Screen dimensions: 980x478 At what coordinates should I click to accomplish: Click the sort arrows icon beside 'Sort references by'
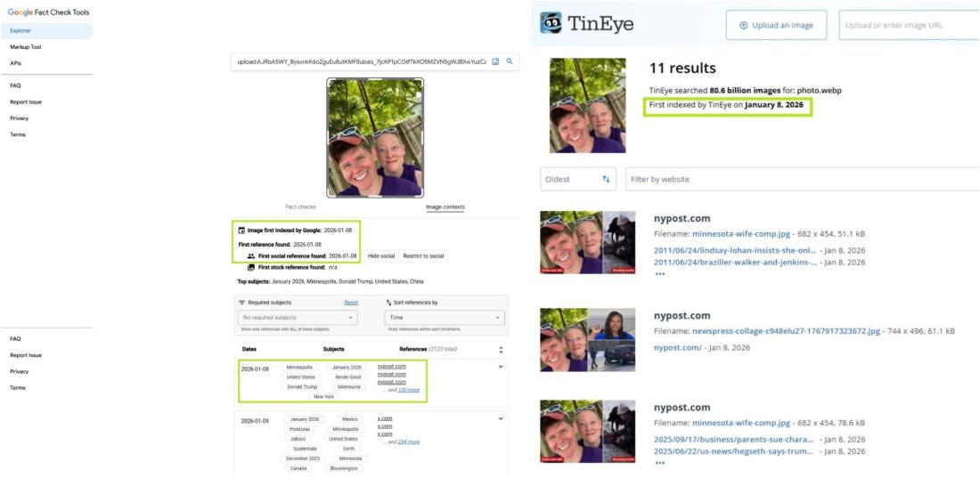click(x=389, y=303)
